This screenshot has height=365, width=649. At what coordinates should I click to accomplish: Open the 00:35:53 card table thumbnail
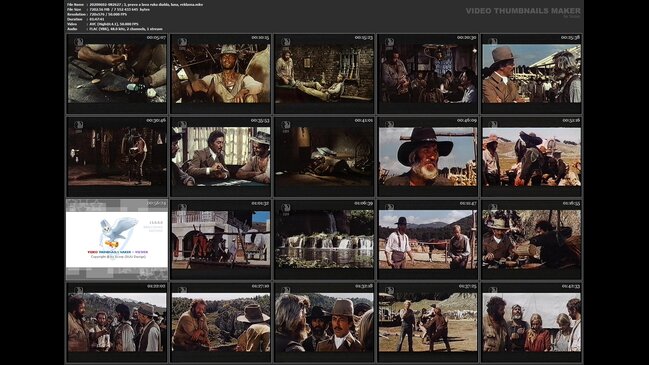tap(221, 156)
